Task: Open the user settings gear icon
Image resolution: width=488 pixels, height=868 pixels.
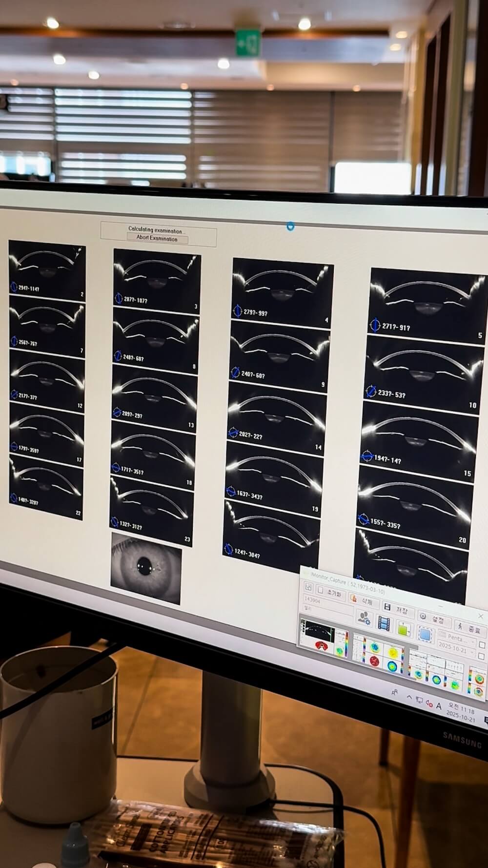Action: pos(365,618)
